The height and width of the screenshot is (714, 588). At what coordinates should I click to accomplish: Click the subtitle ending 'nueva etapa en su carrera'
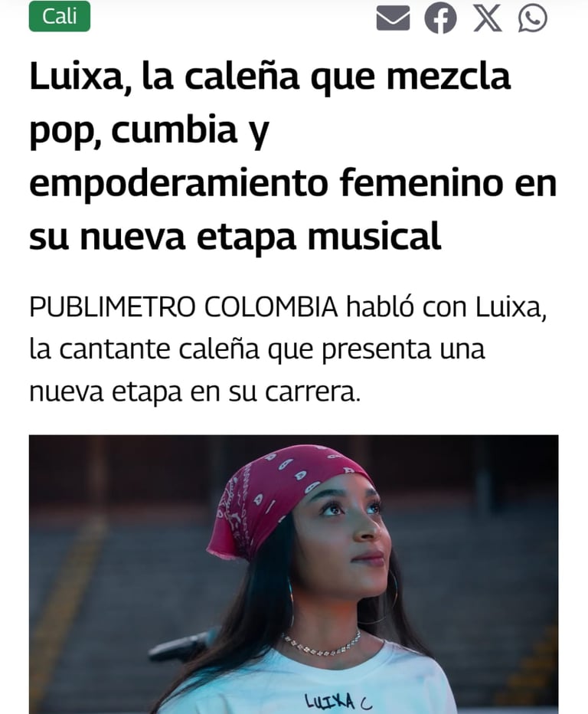tap(194, 392)
